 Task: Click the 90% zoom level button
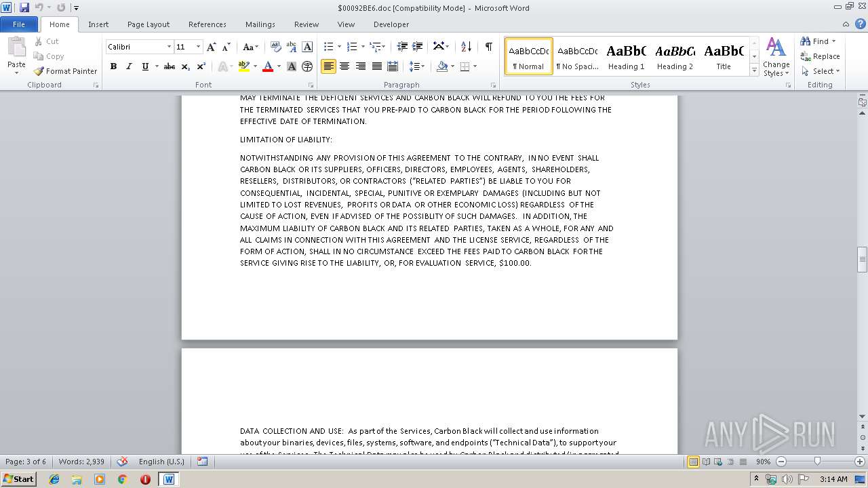coord(763,462)
